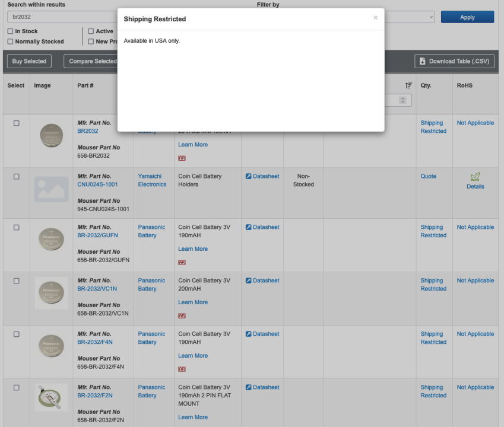Screen dimensions: 504x427
Task: Click Datasheet icon for BR-2032/GUFN row
Action: pos(249,227)
